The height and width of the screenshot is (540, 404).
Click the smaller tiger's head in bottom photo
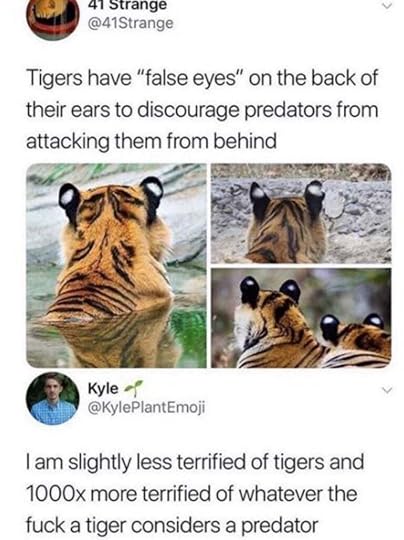coord(353,332)
